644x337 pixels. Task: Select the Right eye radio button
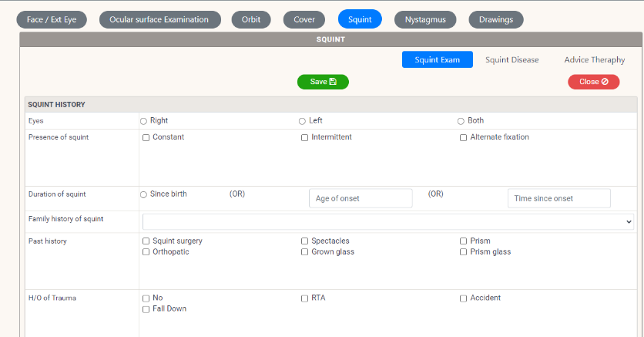[144, 121]
